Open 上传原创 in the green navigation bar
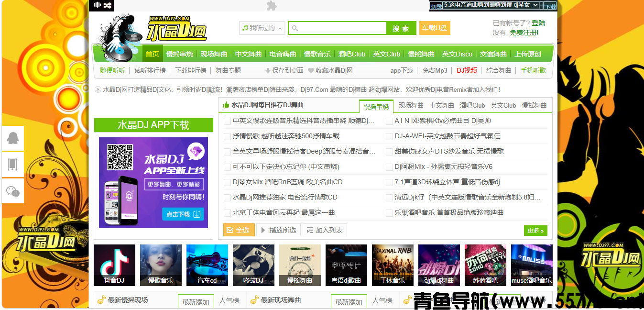 528,54
